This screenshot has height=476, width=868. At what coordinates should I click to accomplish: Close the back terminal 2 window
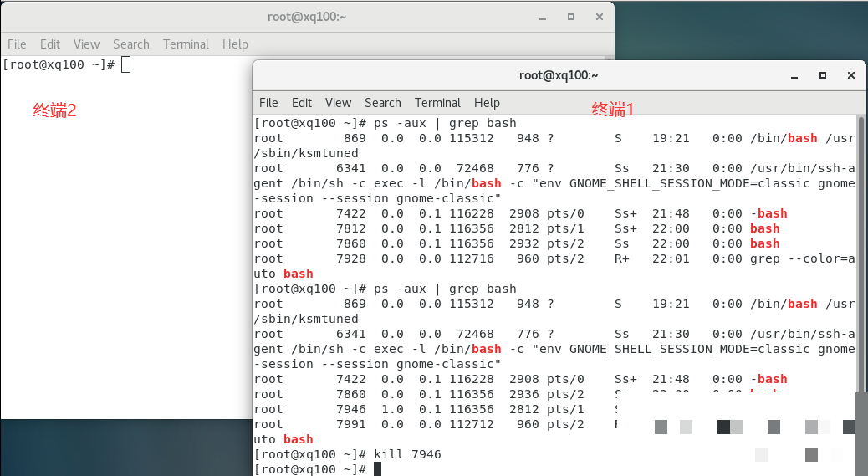click(599, 17)
